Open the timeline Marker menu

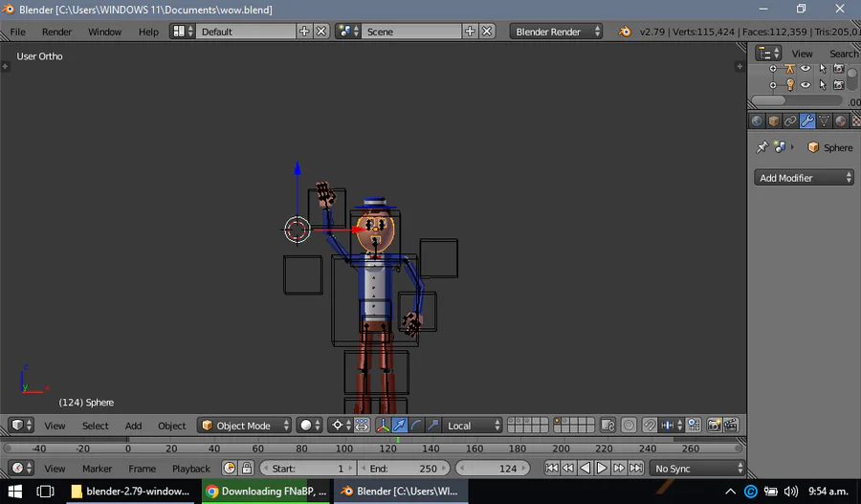click(97, 469)
